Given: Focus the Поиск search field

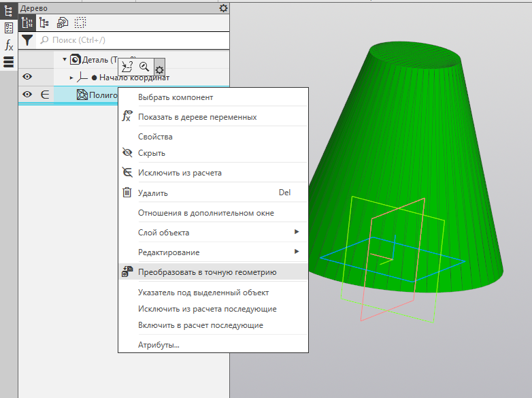Looking at the screenshot, I should 133,40.
